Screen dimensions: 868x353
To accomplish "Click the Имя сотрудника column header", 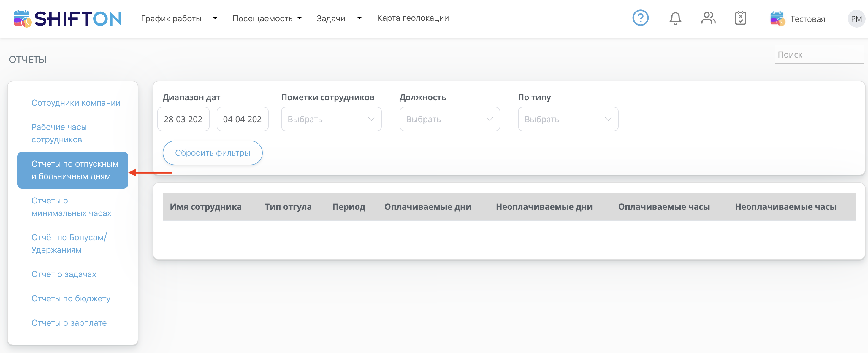I will (205, 206).
